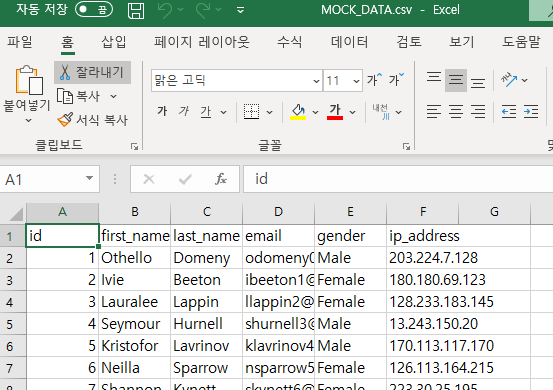The height and width of the screenshot is (390, 553).
Task: Select the 홈 ribbon tab
Action: coord(67,43)
